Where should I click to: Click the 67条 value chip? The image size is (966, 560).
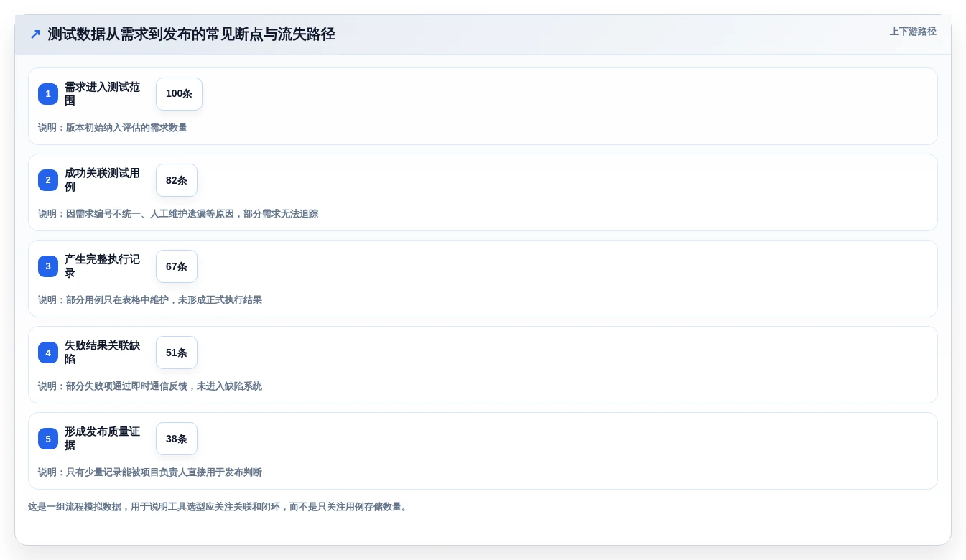[177, 266]
